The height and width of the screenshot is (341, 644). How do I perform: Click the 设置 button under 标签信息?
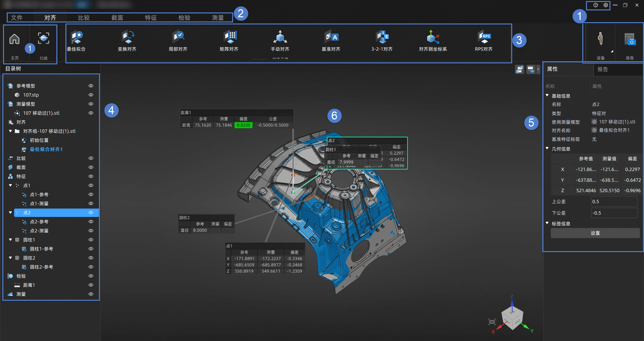(x=595, y=233)
